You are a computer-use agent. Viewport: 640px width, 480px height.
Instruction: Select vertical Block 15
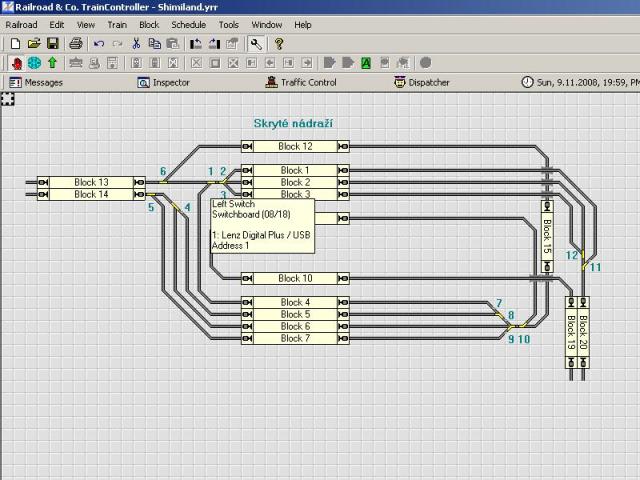click(x=547, y=236)
